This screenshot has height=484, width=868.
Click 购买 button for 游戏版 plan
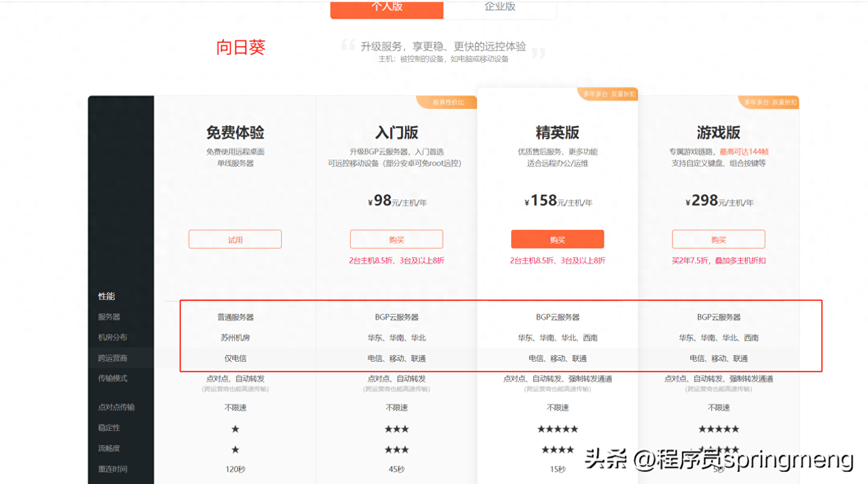click(x=718, y=240)
